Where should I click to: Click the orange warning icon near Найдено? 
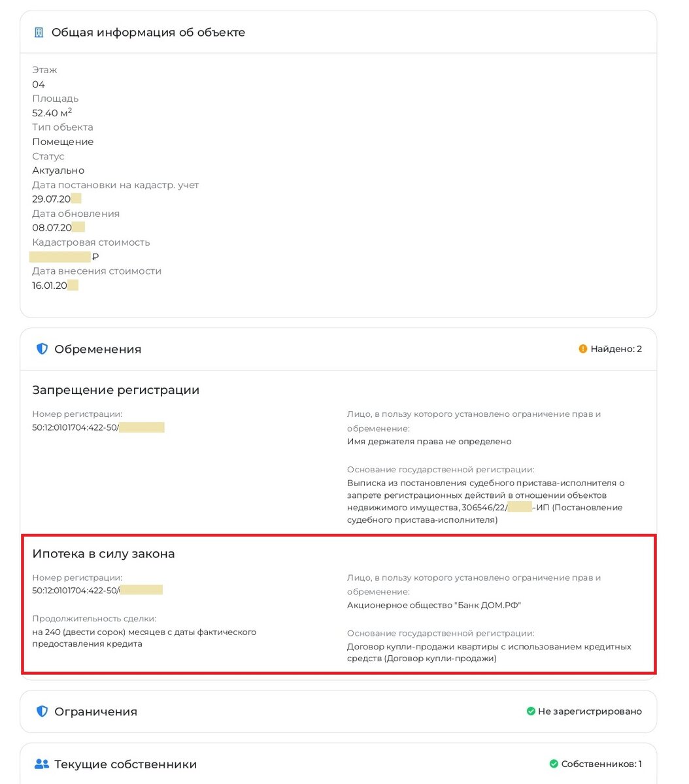click(x=583, y=349)
